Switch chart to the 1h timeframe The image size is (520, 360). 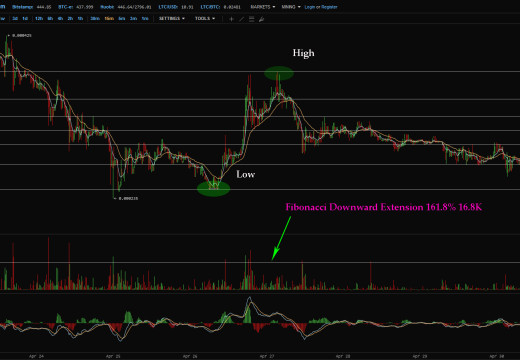point(80,18)
